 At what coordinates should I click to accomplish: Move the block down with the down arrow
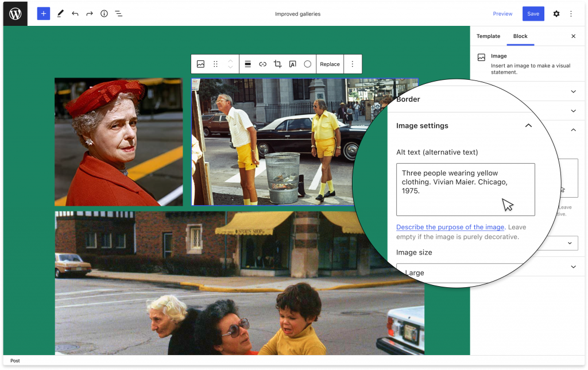231,67
